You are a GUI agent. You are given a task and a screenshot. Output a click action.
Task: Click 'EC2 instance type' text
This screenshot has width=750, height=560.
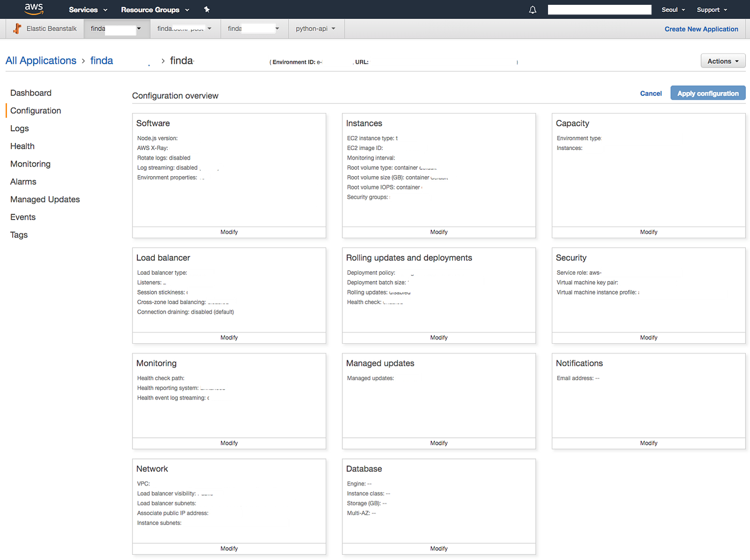tap(371, 138)
